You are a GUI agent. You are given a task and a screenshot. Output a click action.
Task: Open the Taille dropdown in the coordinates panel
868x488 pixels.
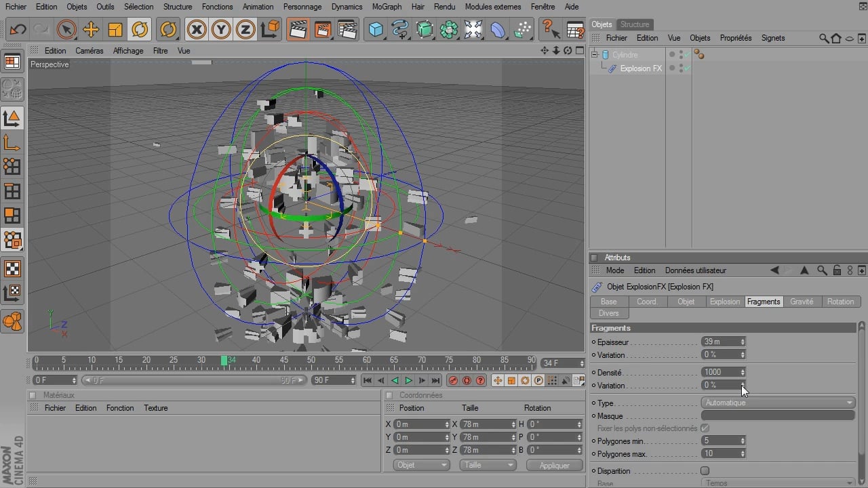point(488,464)
